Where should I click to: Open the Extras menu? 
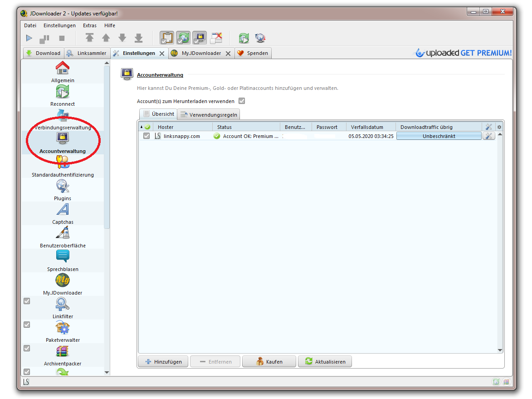click(x=89, y=25)
